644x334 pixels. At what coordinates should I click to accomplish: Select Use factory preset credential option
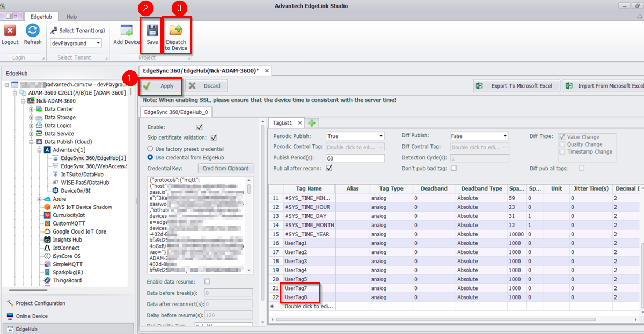(x=151, y=149)
